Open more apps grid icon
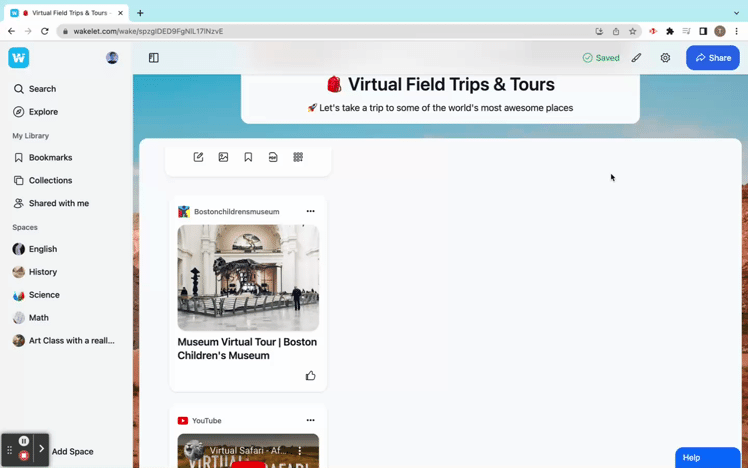The width and height of the screenshot is (748, 468). 298,157
